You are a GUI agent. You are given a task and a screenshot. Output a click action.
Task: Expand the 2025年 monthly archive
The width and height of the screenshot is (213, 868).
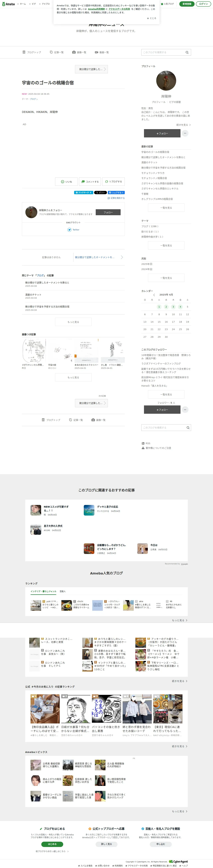(x=146, y=264)
